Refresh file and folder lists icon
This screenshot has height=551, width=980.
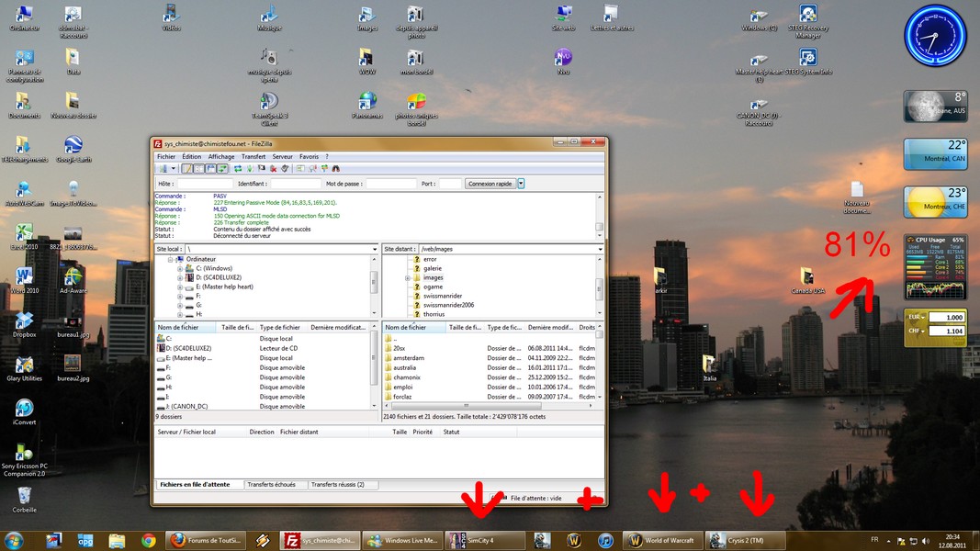(238, 169)
